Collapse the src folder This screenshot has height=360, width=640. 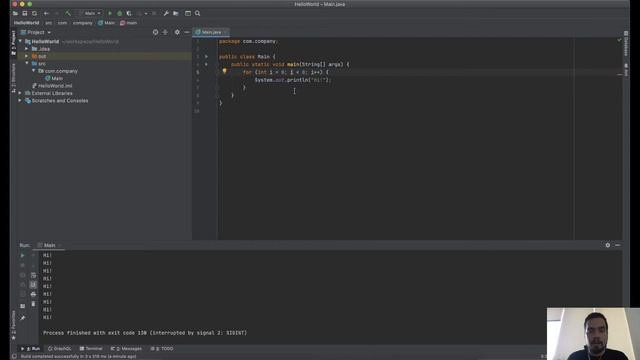[x=27, y=64]
